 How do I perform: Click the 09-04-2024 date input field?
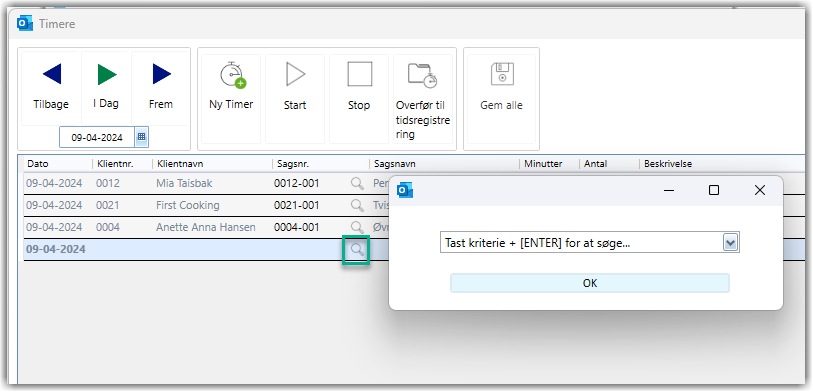tap(97, 137)
